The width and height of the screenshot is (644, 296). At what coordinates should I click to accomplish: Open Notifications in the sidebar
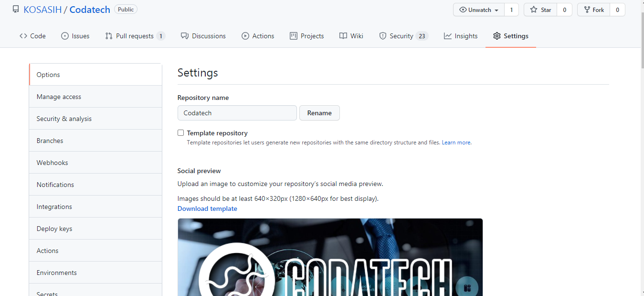click(95, 185)
